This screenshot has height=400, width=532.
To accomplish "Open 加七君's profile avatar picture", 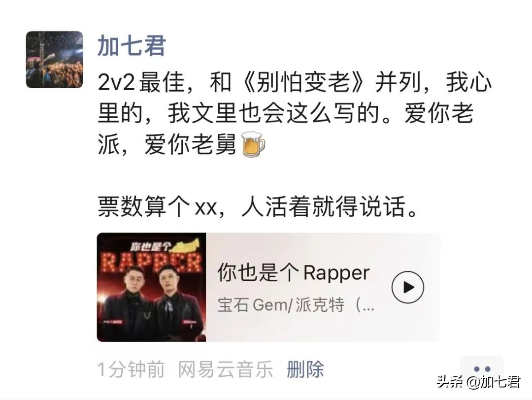I will [54, 60].
